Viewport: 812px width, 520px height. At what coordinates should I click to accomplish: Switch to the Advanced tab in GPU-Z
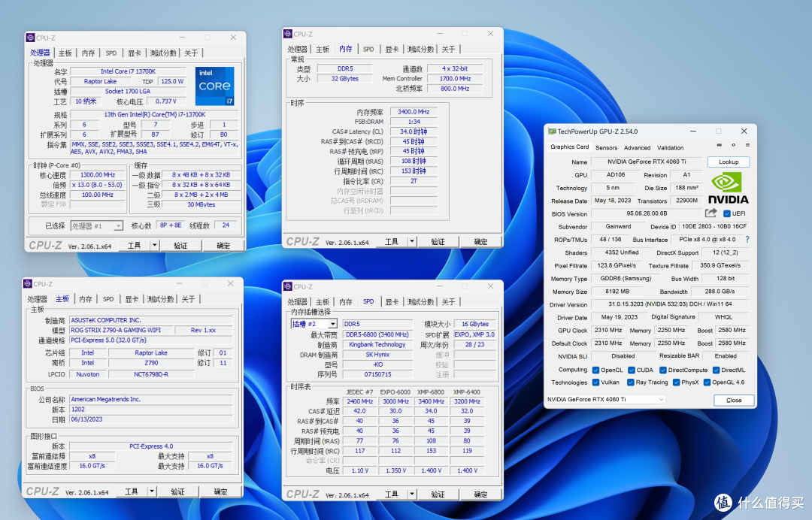coord(637,148)
